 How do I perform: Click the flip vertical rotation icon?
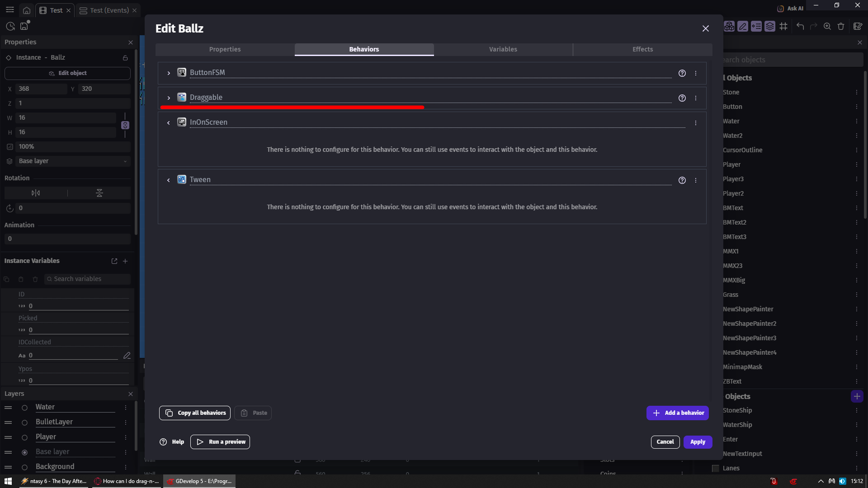99,193
